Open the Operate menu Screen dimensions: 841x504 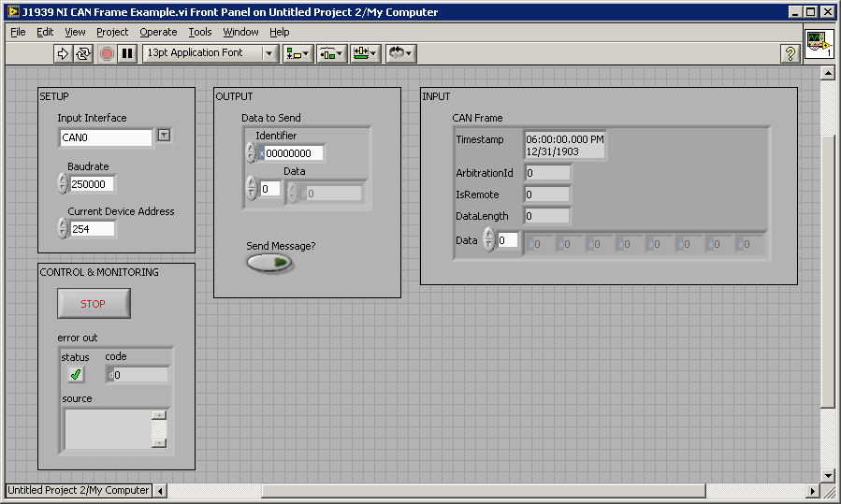click(158, 32)
